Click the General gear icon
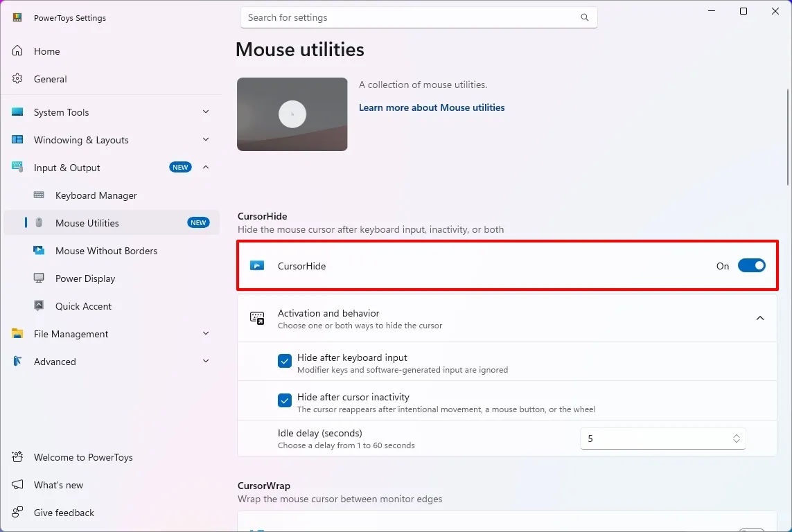This screenshot has width=792, height=532. coord(17,79)
